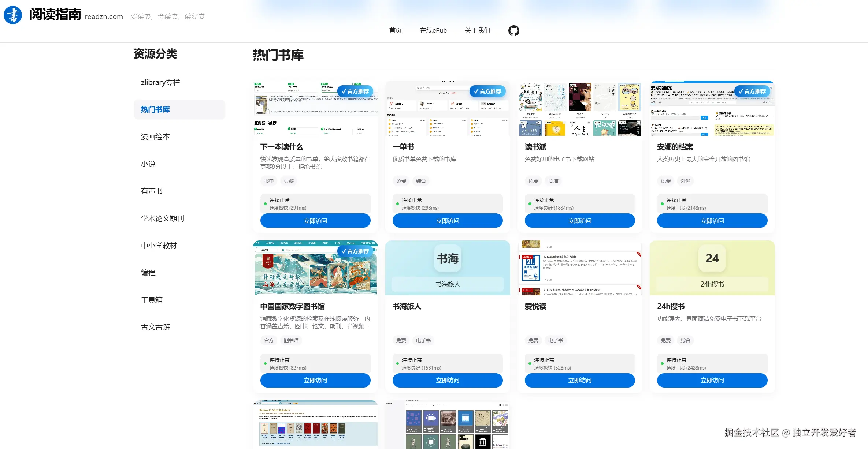
Task: Click the 豆瓣 tag on first card
Action: point(289,181)
